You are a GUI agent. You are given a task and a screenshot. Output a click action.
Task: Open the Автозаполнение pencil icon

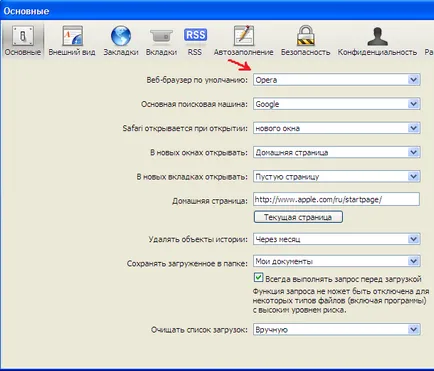point(244,35)
